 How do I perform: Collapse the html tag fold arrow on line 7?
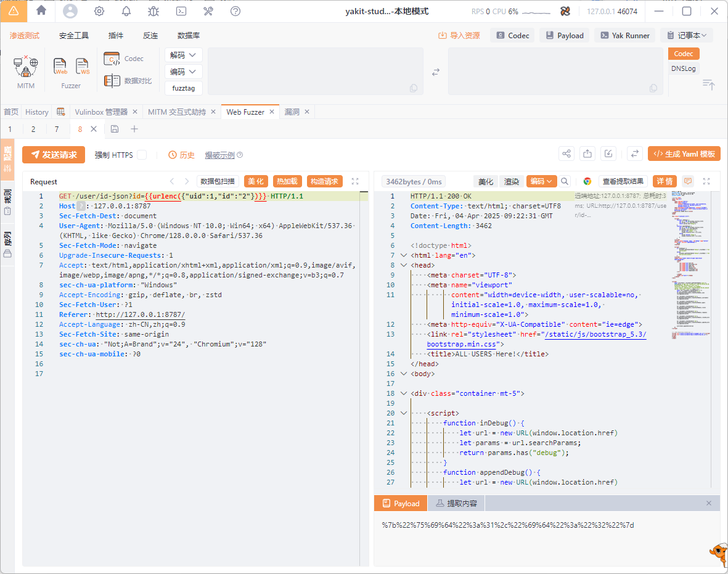404,255
